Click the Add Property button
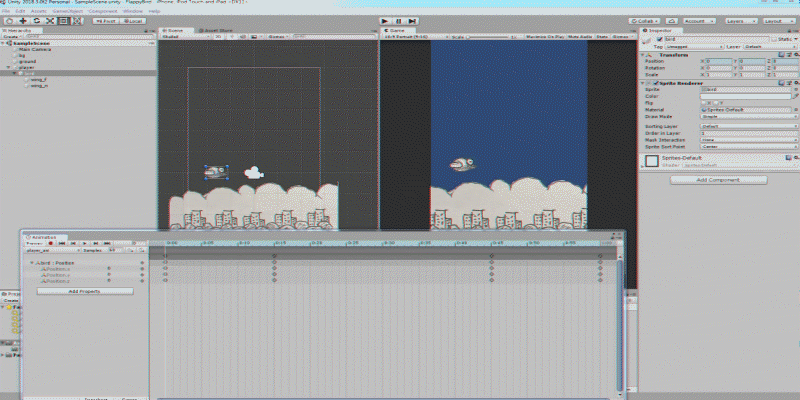This screenshot has height=400, width=800. [x=85, y=291]
